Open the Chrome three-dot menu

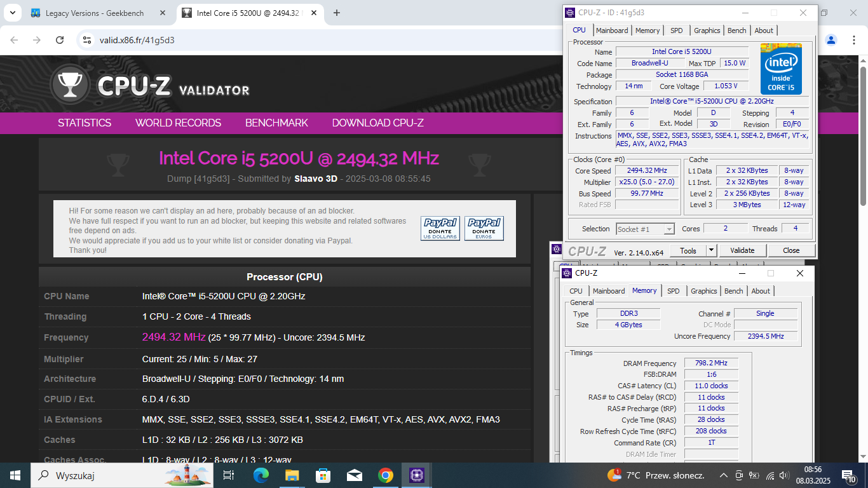[853, 40]
